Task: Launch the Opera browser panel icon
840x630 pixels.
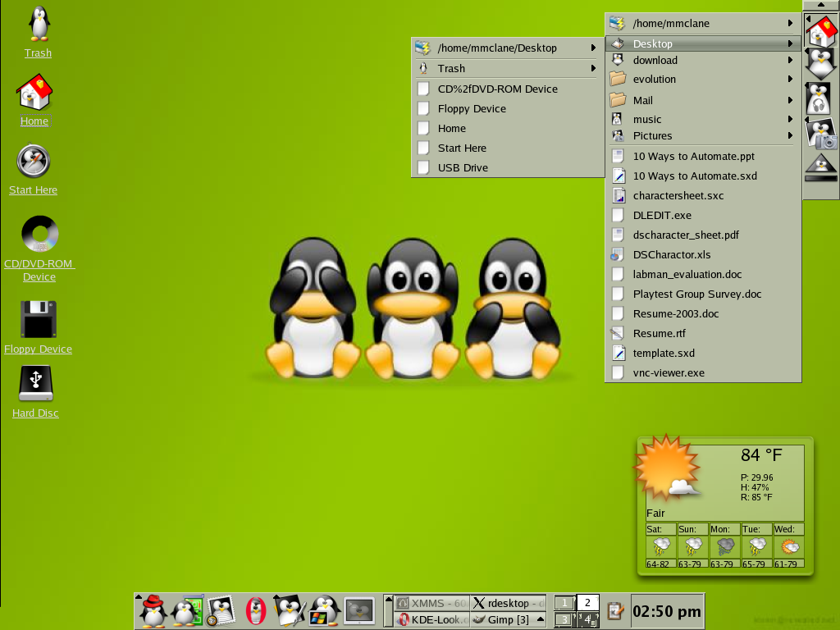Action: [x=256, y=610]
